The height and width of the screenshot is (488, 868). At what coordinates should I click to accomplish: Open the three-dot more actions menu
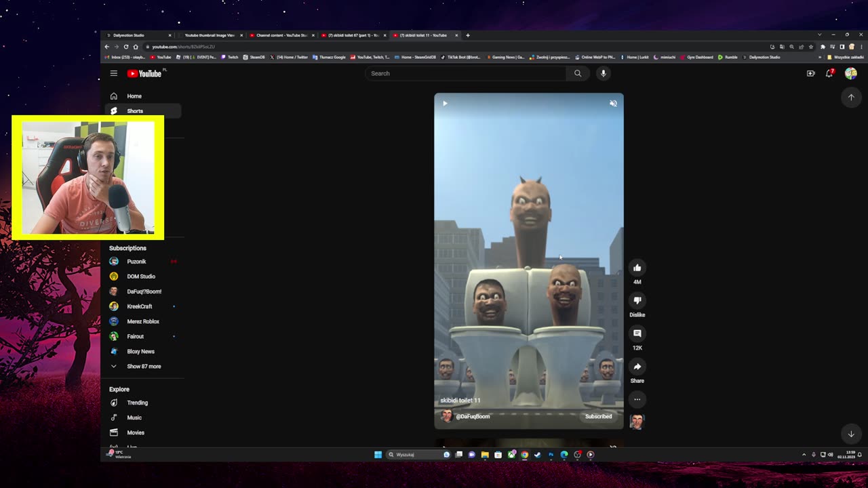tap(637, 399)
